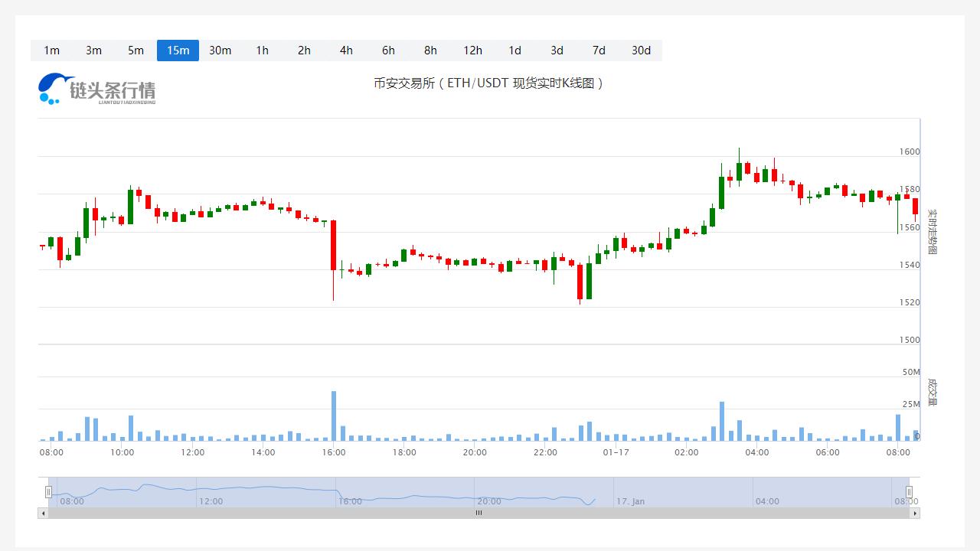Click the tallest volume bar at 16:00
Screen dimensions: 980x551
[x=334, y=416]
